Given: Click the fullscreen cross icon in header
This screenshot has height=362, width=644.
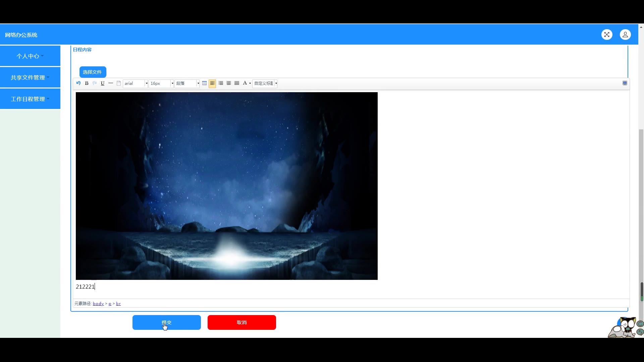Looking at the screenshot, I should (x=607, y=35).
